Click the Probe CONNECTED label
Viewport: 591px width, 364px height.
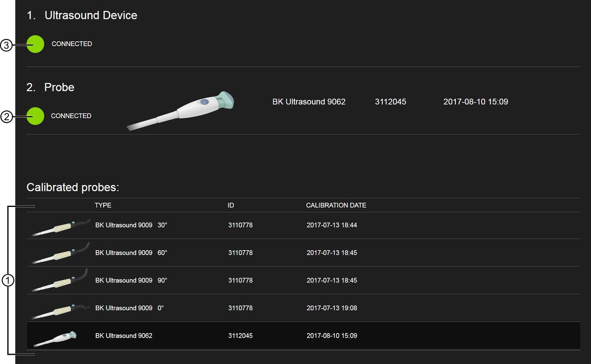71,116
